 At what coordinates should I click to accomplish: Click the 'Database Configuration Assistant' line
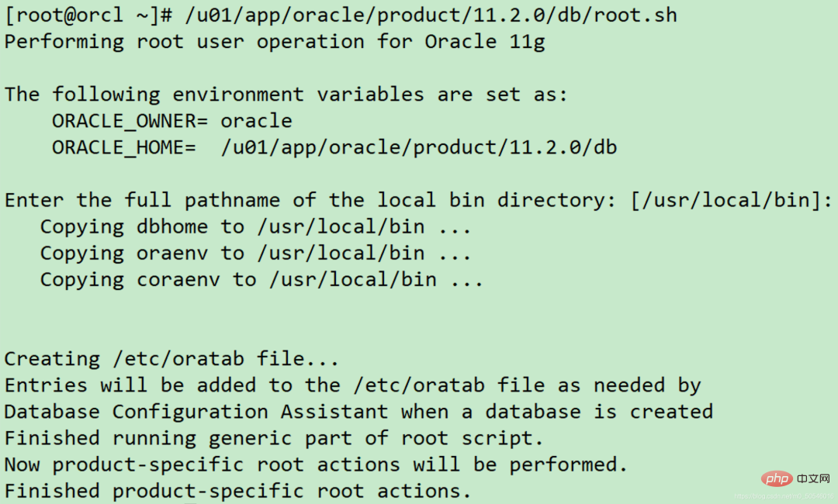(358, 412)
